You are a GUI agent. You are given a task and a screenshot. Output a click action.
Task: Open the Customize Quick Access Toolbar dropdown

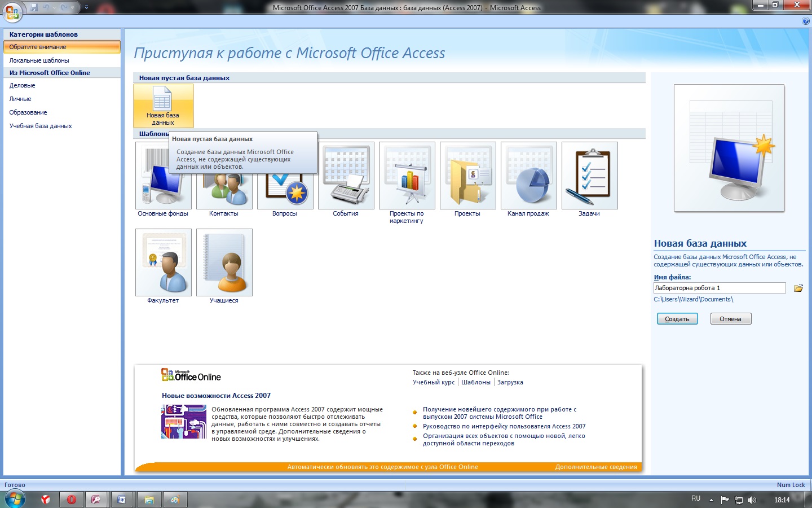coord(86,7)
